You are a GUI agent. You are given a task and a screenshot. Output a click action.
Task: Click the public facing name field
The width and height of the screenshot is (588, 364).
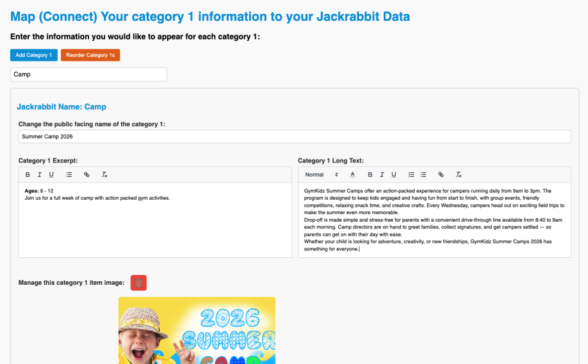click(x=295, y=137)
